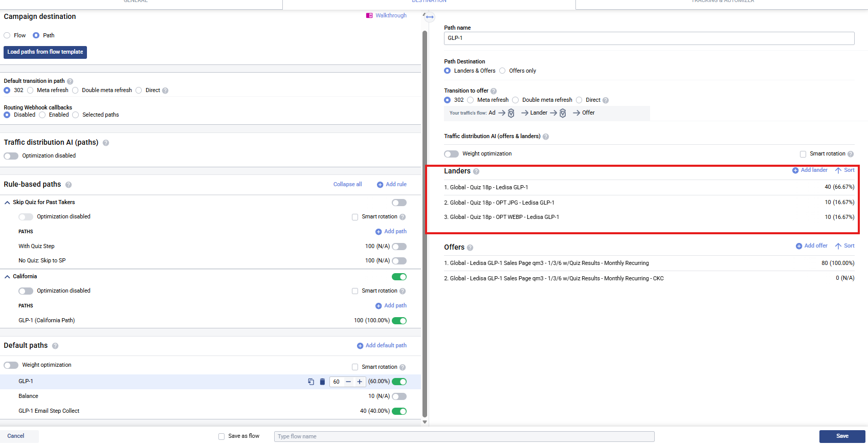Click Add lander in Landers section
The height and width of the screenshot is (445, 868).
point(810,170)
